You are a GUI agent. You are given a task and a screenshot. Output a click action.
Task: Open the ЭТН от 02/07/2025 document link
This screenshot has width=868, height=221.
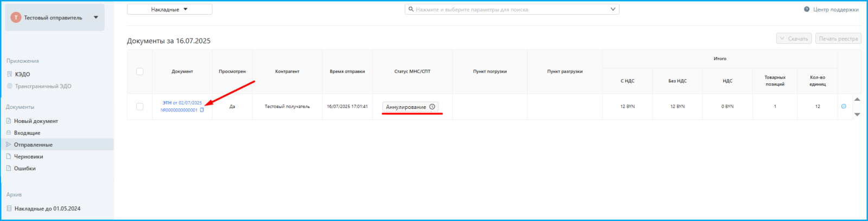click(182, 102)
